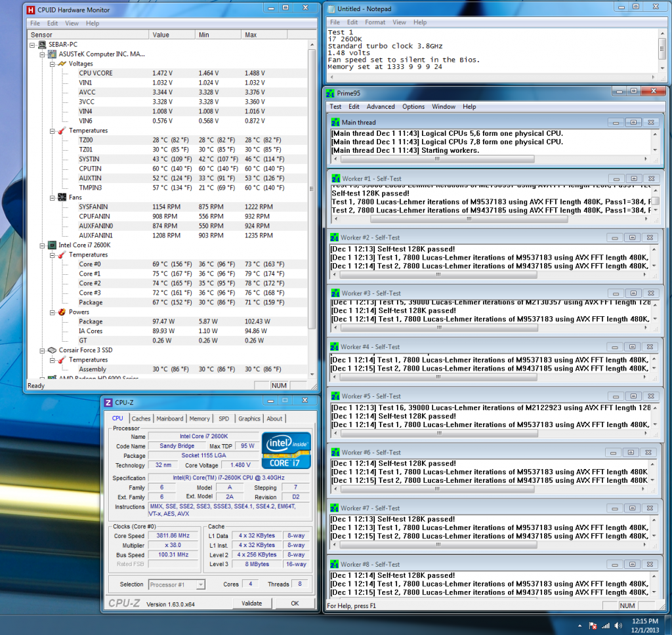Open the Format menu in Notepad
672x635 pixels.
pyautogui.click(x=375, y=22)
